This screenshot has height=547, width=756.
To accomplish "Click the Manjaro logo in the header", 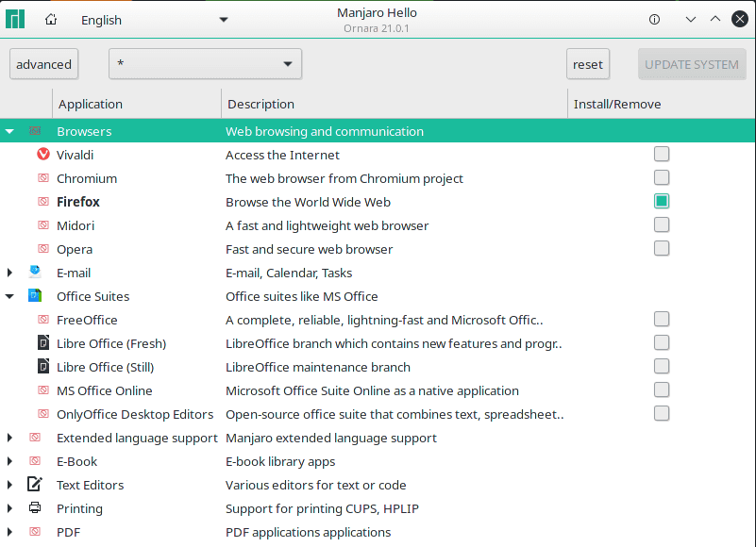I will [x=15, y=18].
